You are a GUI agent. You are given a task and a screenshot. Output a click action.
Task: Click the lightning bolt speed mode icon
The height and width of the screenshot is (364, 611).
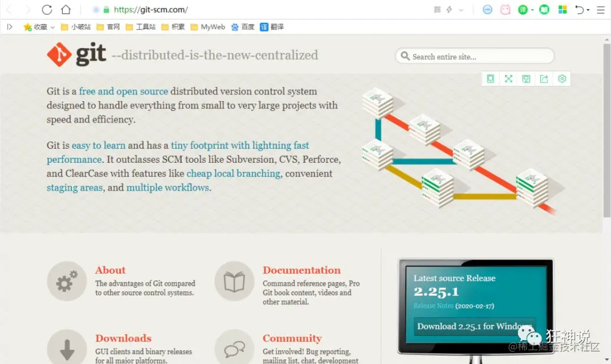[x=449, y=10]
